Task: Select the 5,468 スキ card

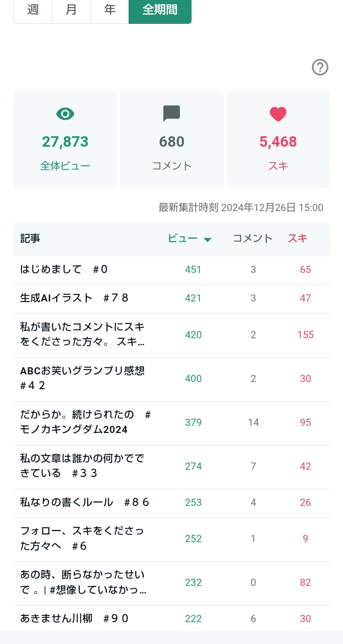Action: tap(278, 139)
